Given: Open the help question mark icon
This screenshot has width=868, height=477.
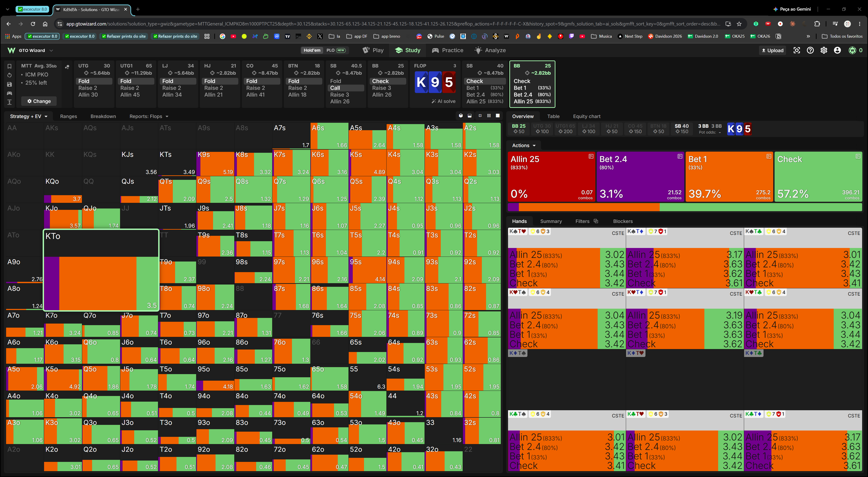Looking at the screenshot, I should [810, 50].
